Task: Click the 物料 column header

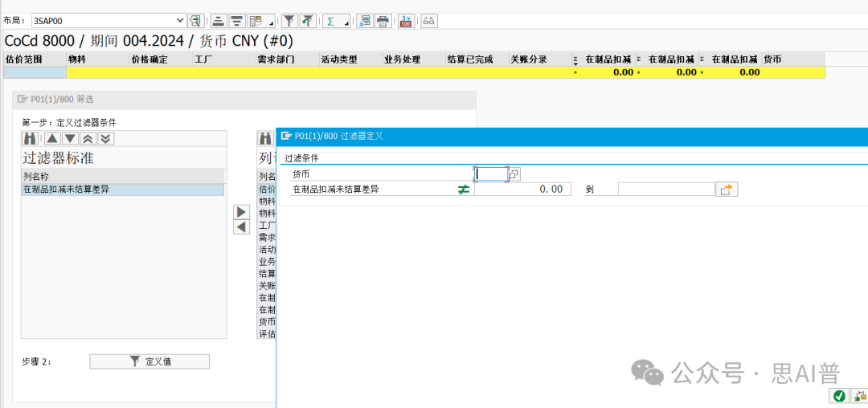Action: coord(77,59)
